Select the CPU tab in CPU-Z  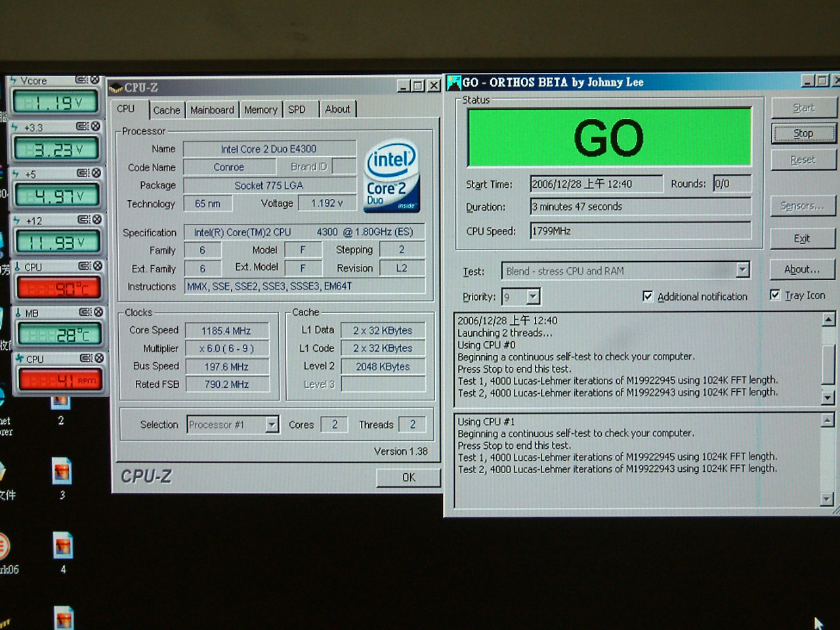pyautogui.click(x=126, y=109)
